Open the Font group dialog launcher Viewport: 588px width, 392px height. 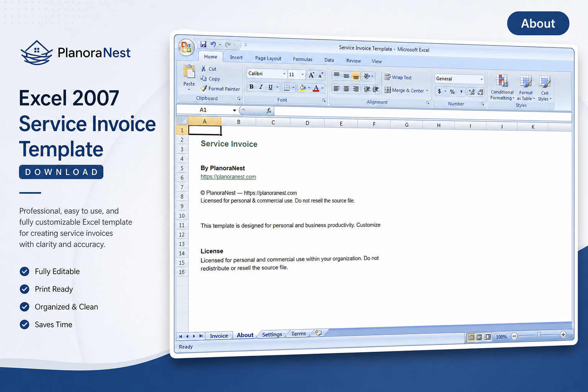(324, 100)
